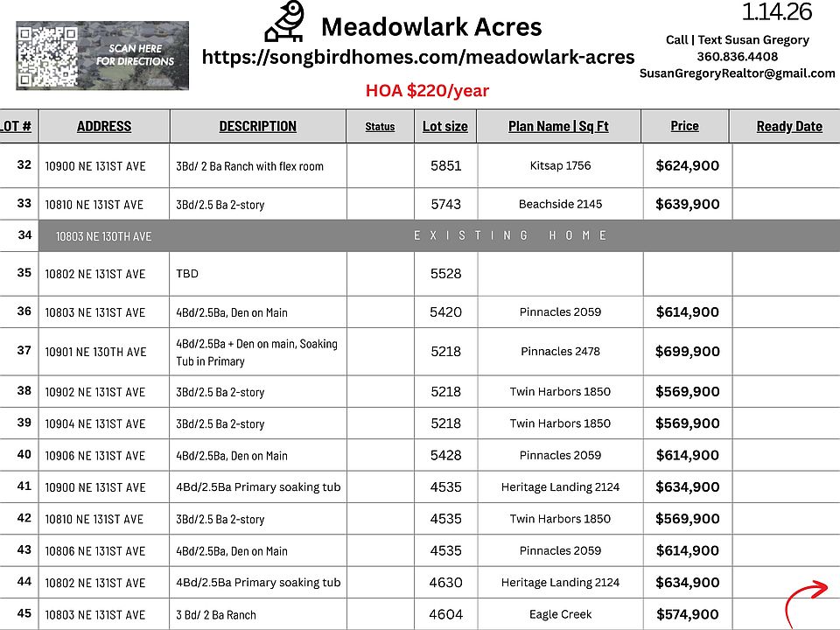This screenshot has height=630, width=840.
Task: Click the Ready Date column header
Action: 789,126
